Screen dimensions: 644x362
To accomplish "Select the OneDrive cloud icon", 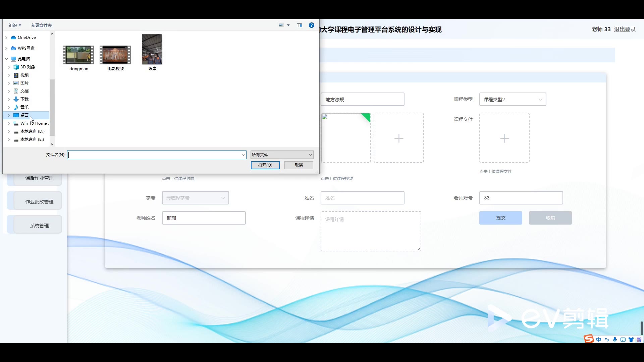I will pyautogui.click(x=13, y=38).
